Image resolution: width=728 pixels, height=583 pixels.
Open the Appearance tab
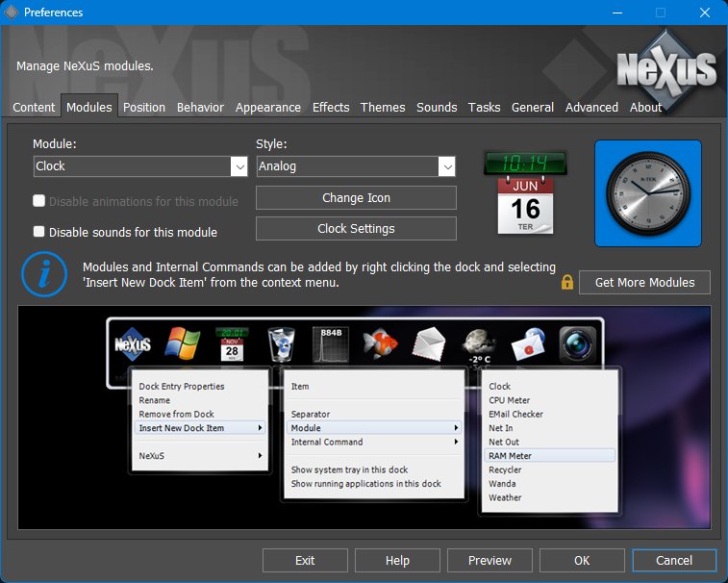[268, 108]
